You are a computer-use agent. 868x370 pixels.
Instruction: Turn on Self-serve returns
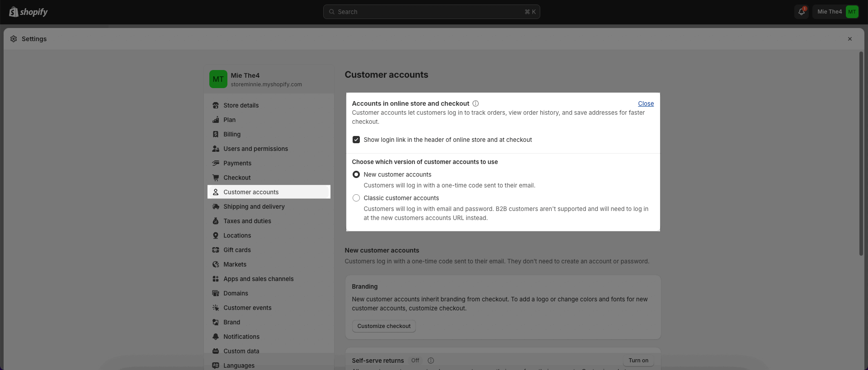(x=638, y=361)
